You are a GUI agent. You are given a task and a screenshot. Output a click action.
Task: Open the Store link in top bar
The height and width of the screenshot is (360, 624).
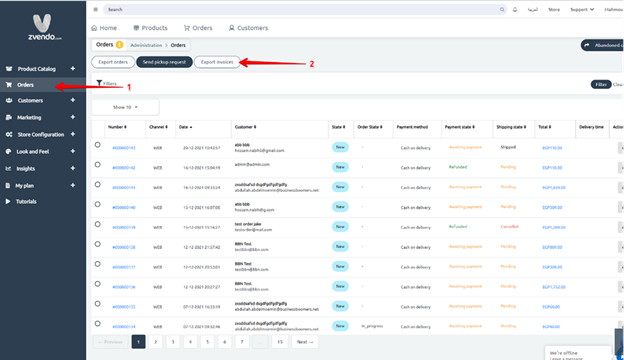click(554, 10)
